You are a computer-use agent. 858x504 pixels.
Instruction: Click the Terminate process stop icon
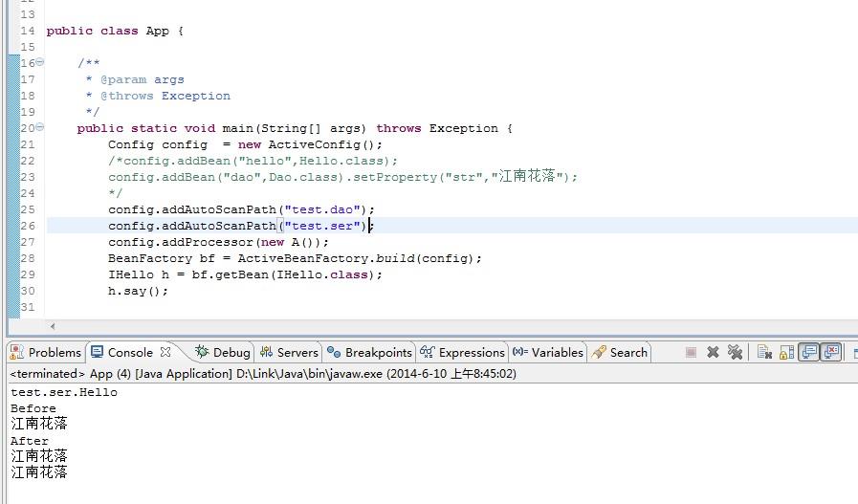pos(691,352)
